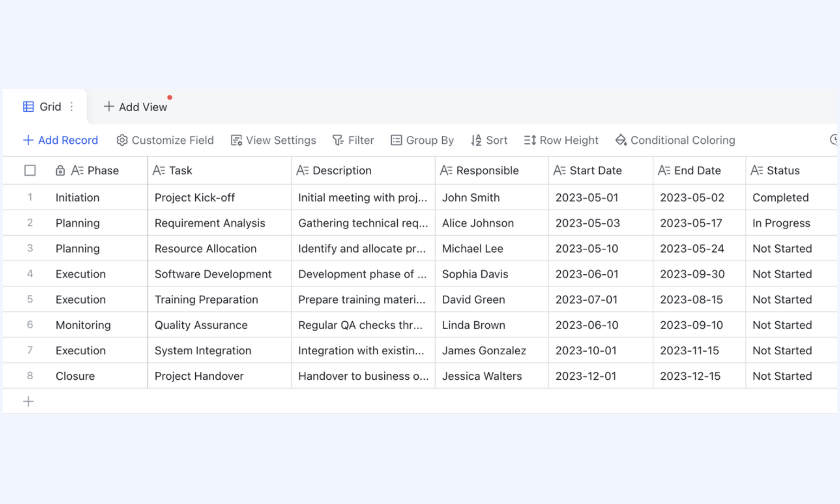Viewport: 840px width, 504px height.
Task: Click the Add Record label
Action: pyautogui.click(x=68, y=140)
